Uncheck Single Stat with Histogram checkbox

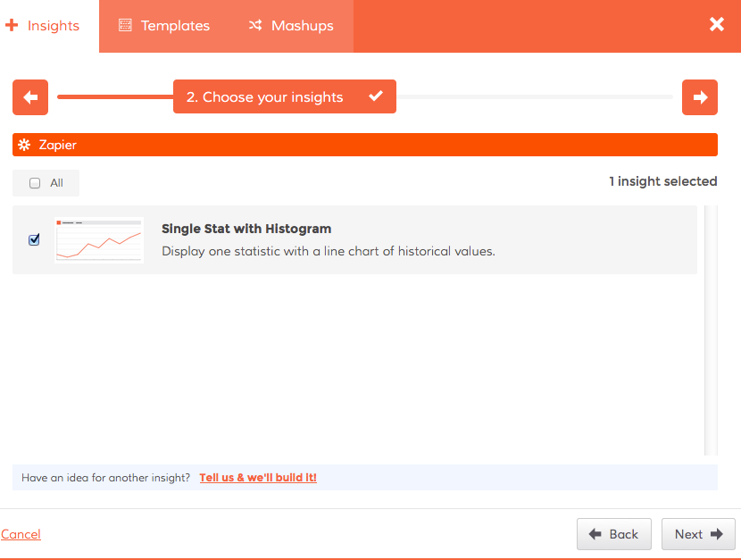coord(34,239)
